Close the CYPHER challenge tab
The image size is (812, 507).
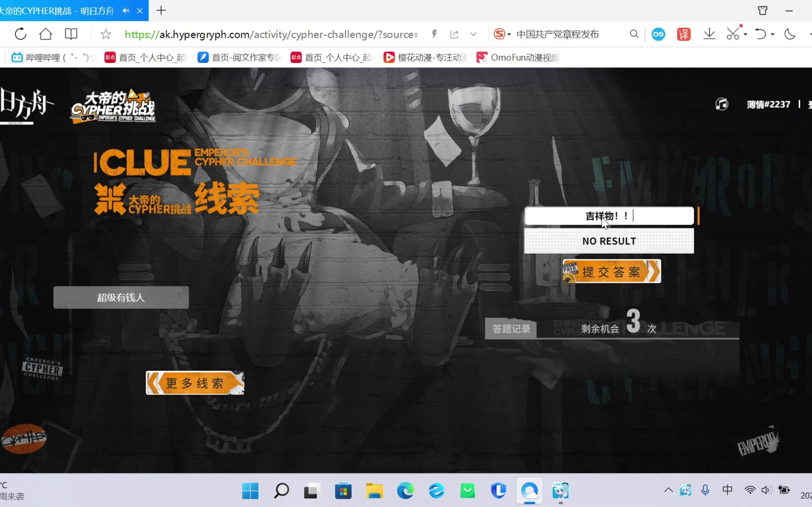pos(140,11)
